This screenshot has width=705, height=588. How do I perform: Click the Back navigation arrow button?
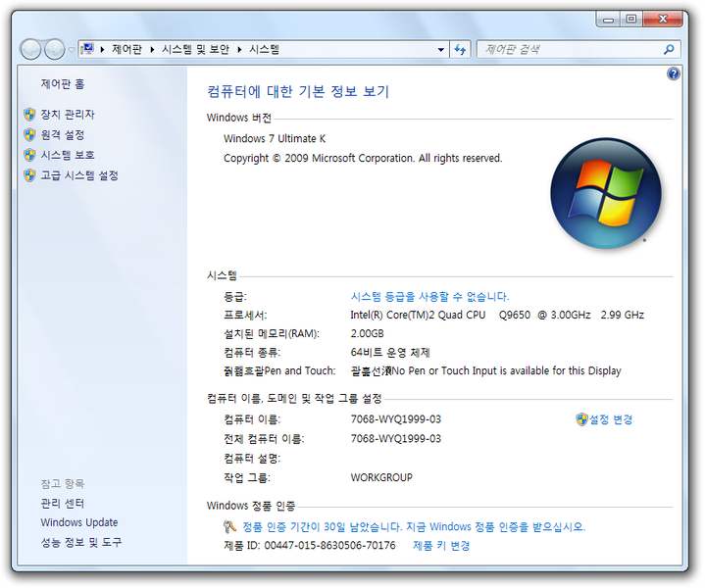[30, 49]
